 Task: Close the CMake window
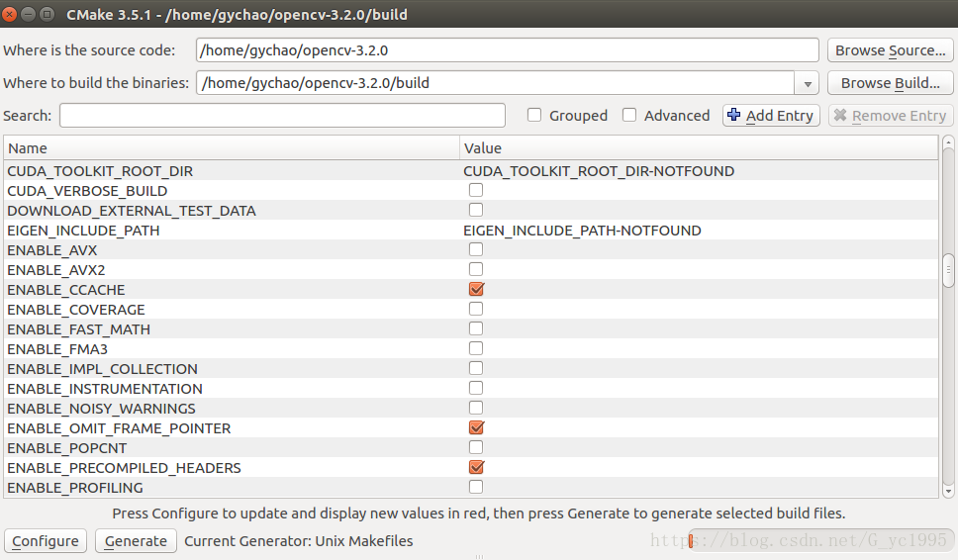pyautogui.click(x=10, y=14)
